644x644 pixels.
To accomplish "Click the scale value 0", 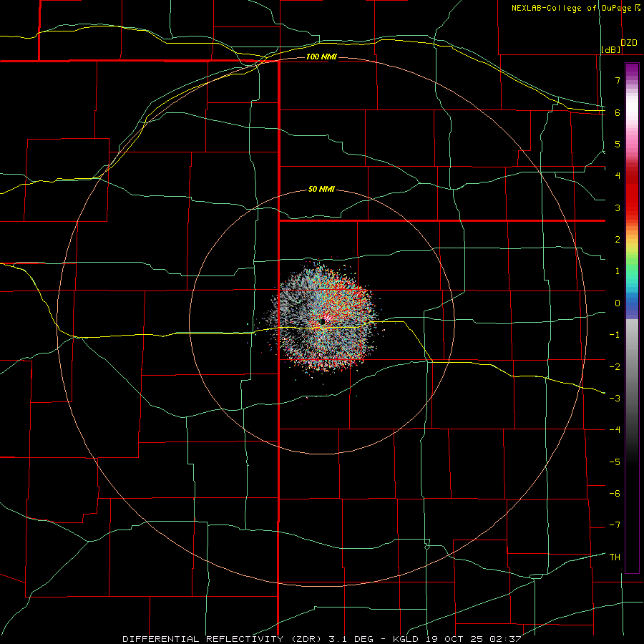I will [618, 303].
